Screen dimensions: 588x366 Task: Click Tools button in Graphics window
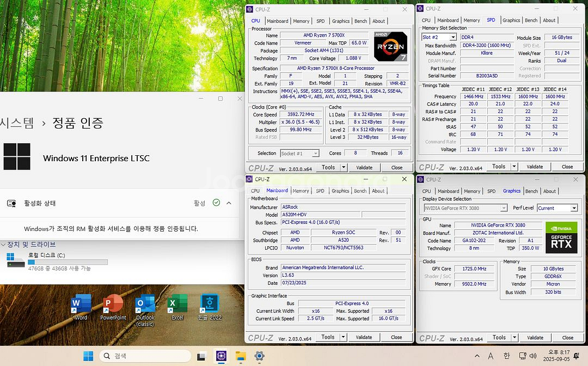click(499, 338)
